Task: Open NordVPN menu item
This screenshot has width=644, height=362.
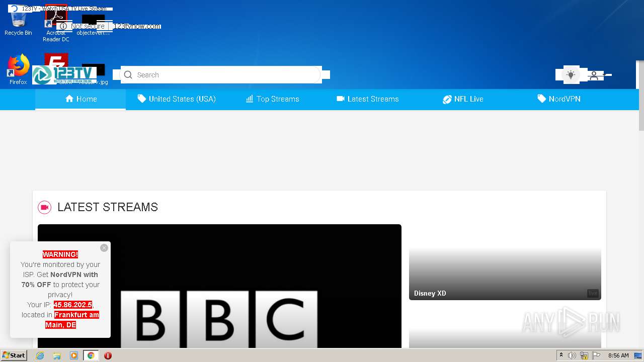Action: 559,99
